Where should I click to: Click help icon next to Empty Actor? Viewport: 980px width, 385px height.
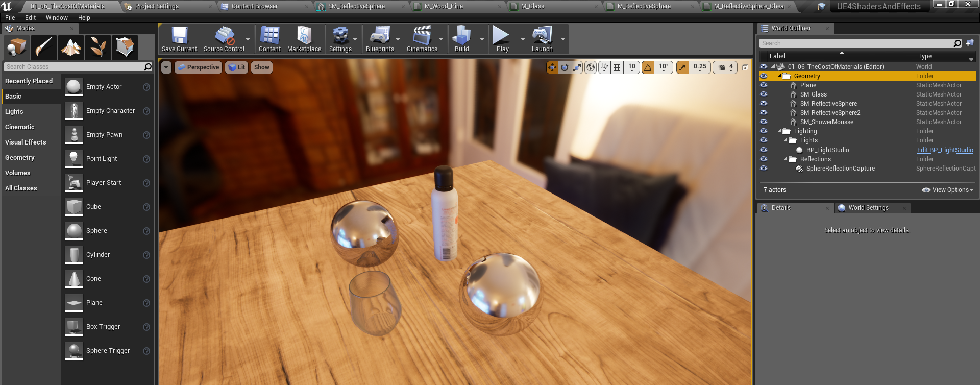pyautogui.click(x=146, y=87)
